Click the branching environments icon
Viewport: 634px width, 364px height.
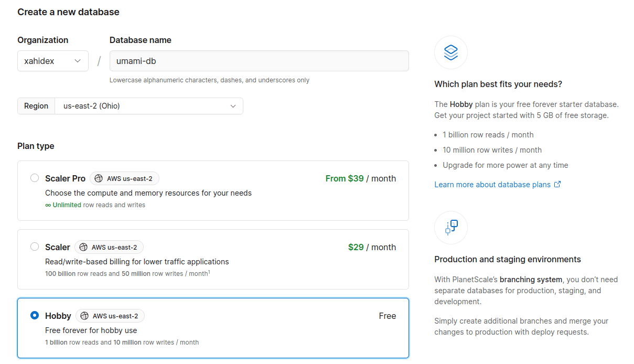(x=451, y=228)
